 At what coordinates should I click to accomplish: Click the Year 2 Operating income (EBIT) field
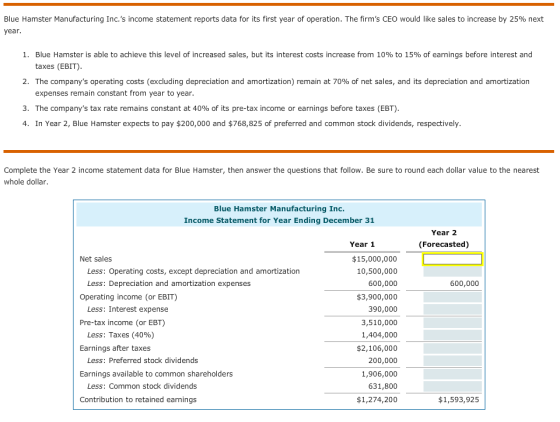tap(452, 297)
